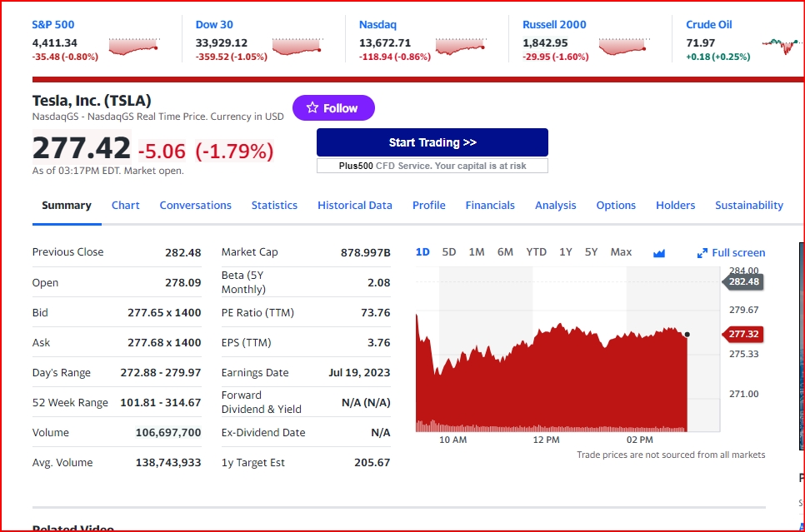Click the Plus500 CFD Service disclaimer link

coord(432,166)
